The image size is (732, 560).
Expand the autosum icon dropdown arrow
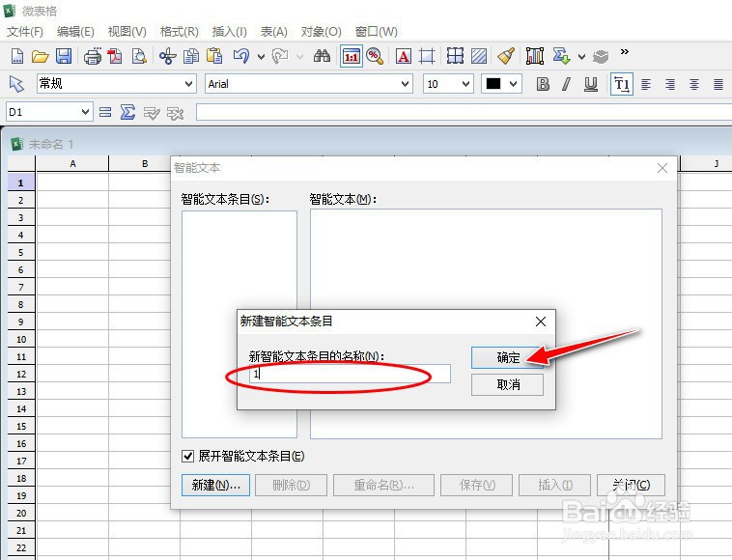point(581,57)
